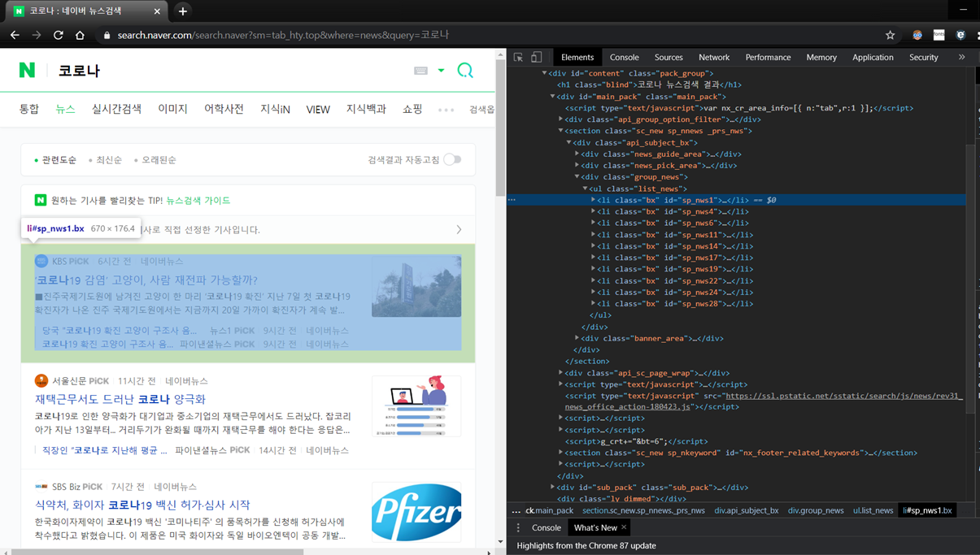Switch to the Sources tab
The image size is (980, 555).
669,57
